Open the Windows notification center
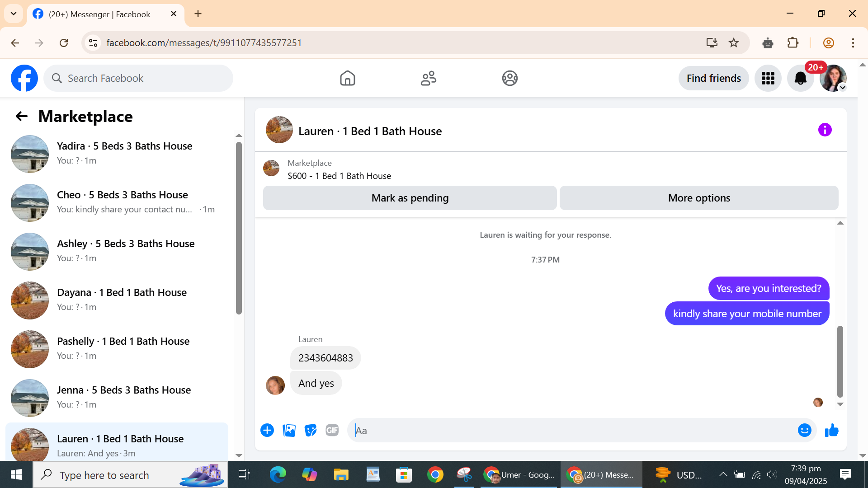This screenshot has height=488, width=868. (x=845, y=474)
